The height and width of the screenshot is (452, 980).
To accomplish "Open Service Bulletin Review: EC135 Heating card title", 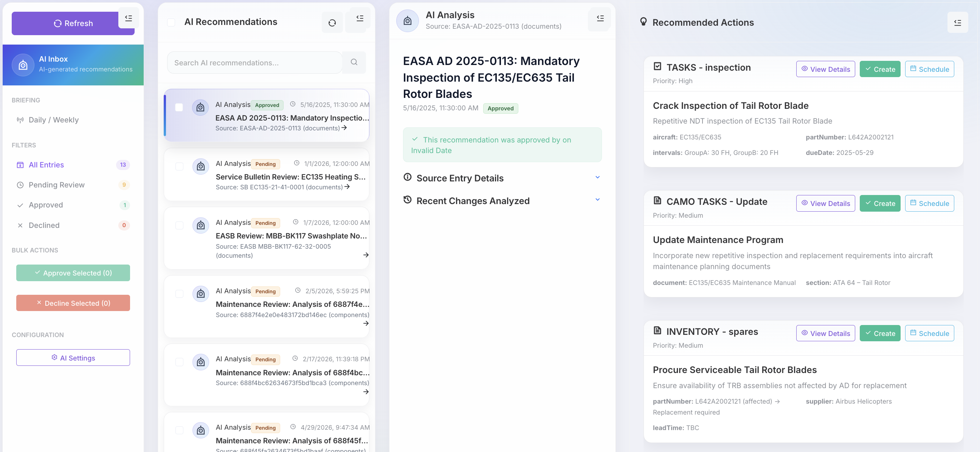I will (x=291, y=177).
